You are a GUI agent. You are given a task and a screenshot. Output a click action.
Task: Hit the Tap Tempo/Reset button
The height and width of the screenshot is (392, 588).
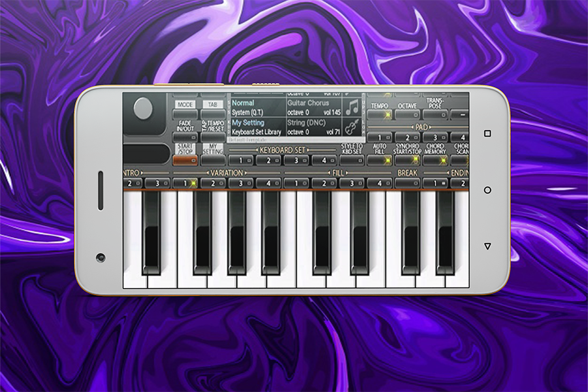point(212,137)
